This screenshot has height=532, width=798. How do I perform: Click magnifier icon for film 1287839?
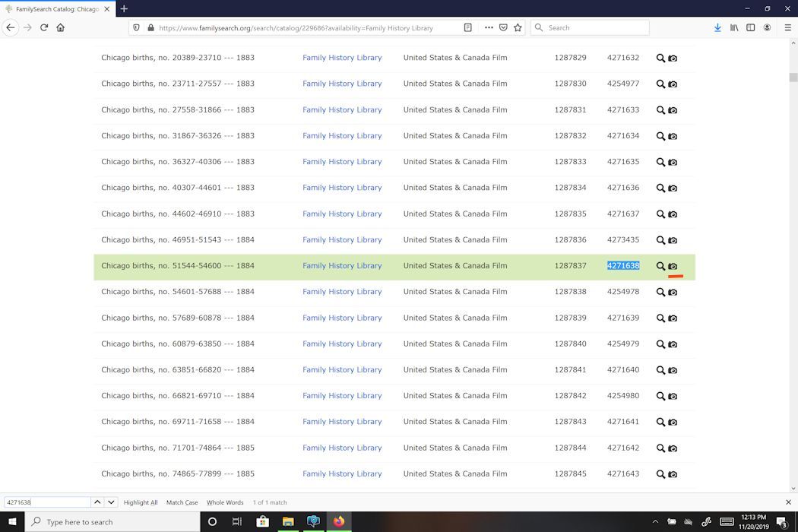(x=660, y=318)
